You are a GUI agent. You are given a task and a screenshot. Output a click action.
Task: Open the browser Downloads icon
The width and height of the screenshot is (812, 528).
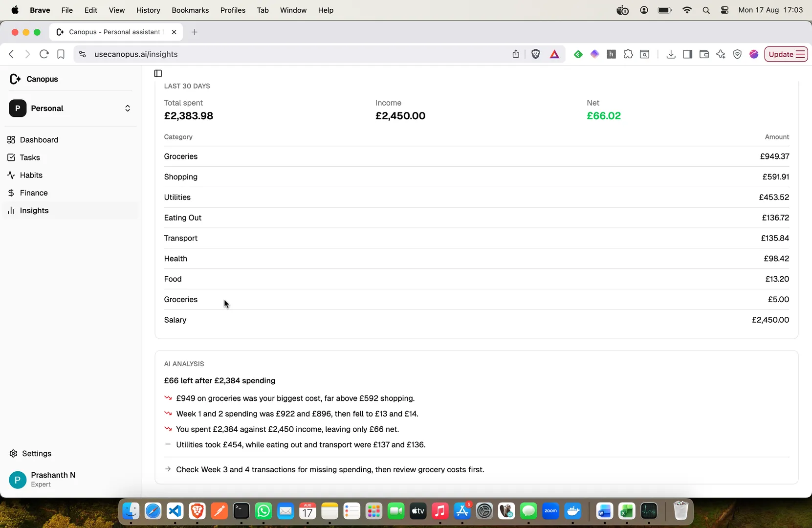pos(671,54)
